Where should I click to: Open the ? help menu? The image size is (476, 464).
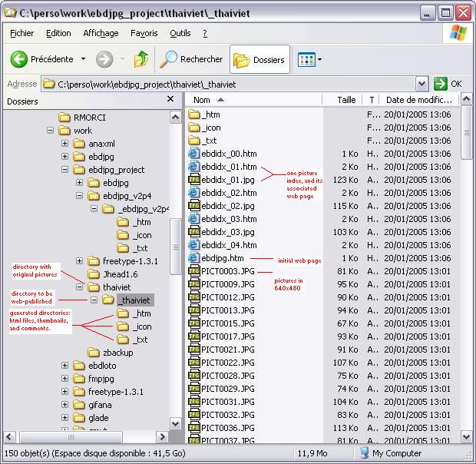(x=205, y=33)
